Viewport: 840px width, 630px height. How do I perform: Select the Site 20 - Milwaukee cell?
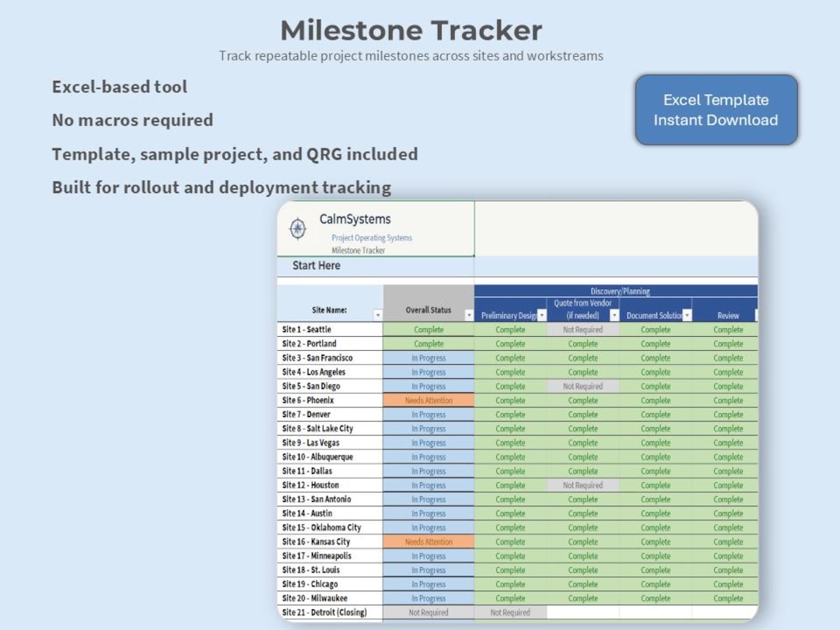pos(330,598)
